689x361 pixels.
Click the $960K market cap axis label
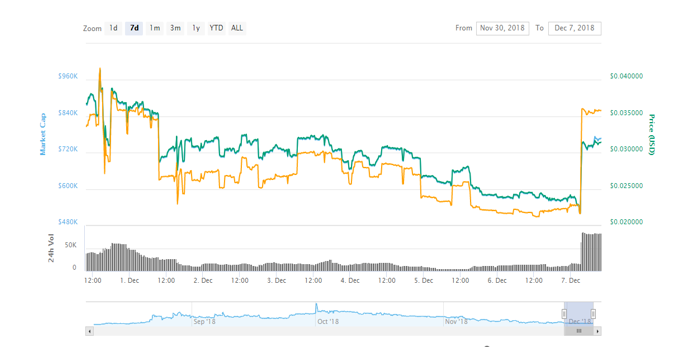click(x=68, y=76)
